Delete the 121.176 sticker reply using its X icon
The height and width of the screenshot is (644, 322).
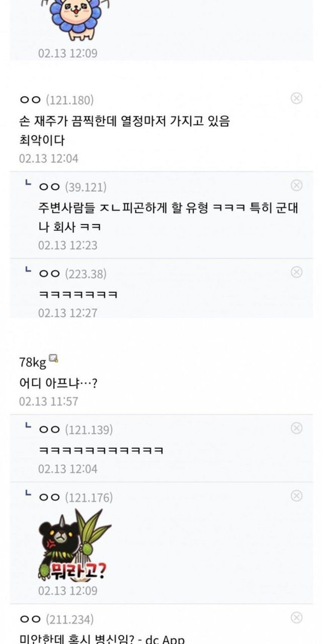point(297,496)
